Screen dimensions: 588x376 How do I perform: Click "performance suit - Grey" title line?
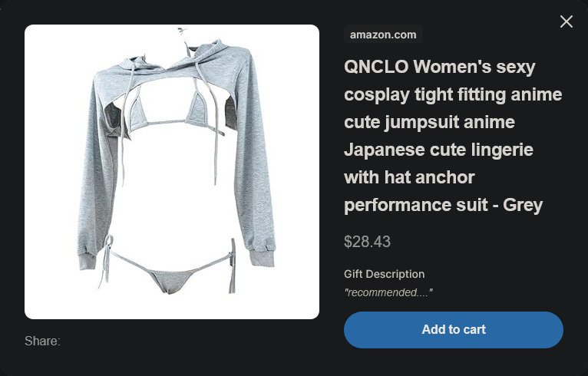[443, 205]
